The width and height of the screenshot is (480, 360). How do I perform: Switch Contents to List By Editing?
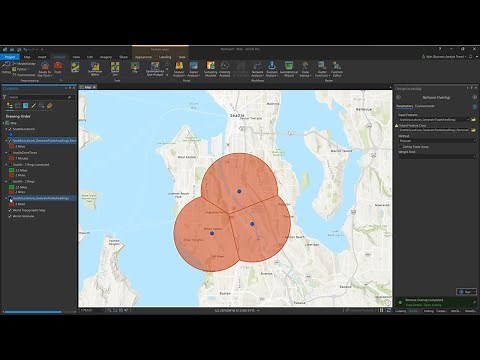[34, 106]
